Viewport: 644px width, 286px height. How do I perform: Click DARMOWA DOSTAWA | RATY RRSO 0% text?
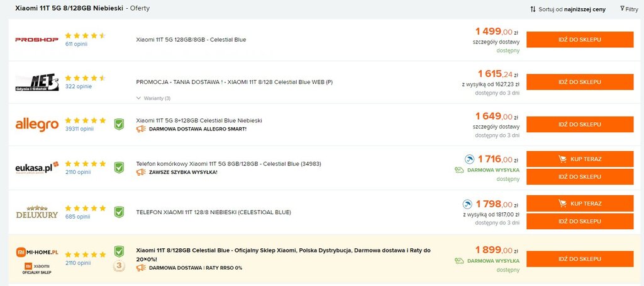[196, 268]
